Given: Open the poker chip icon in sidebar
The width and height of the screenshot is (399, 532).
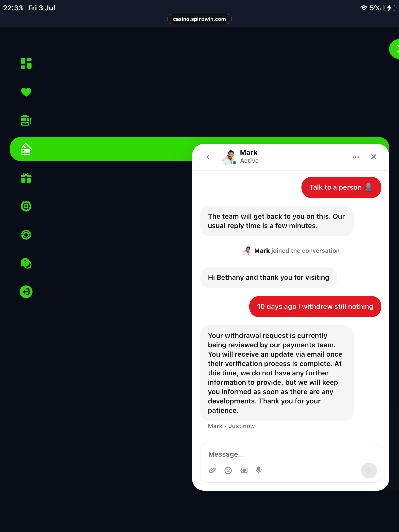Looking at the screenshot, I should click(26, 235).
